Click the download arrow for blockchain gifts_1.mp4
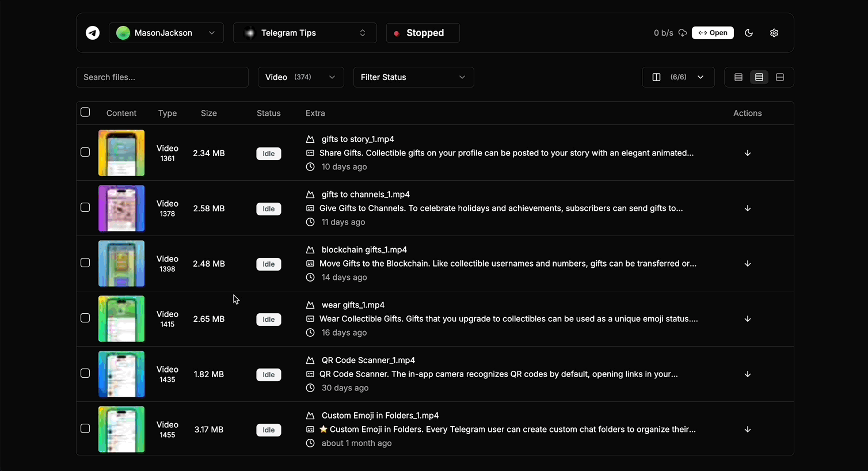 pos(747,263)
